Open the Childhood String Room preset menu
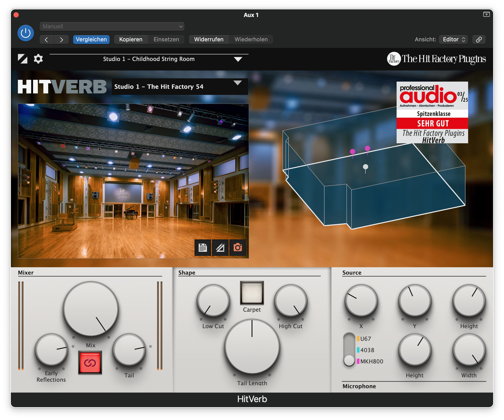Viewport: 504px width, 420px height. coord(149,59)
